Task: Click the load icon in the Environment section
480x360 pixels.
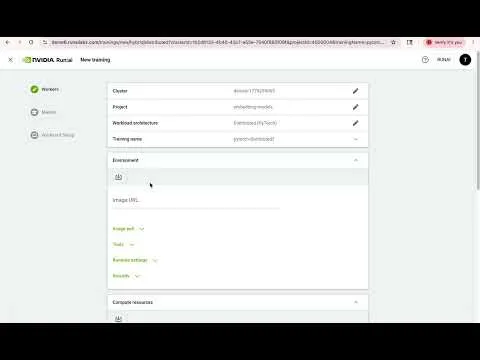Action: click(118, 177)
